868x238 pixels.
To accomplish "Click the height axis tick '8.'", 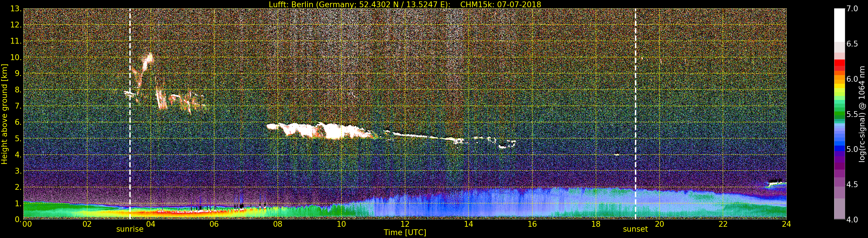I will point(18,90).
